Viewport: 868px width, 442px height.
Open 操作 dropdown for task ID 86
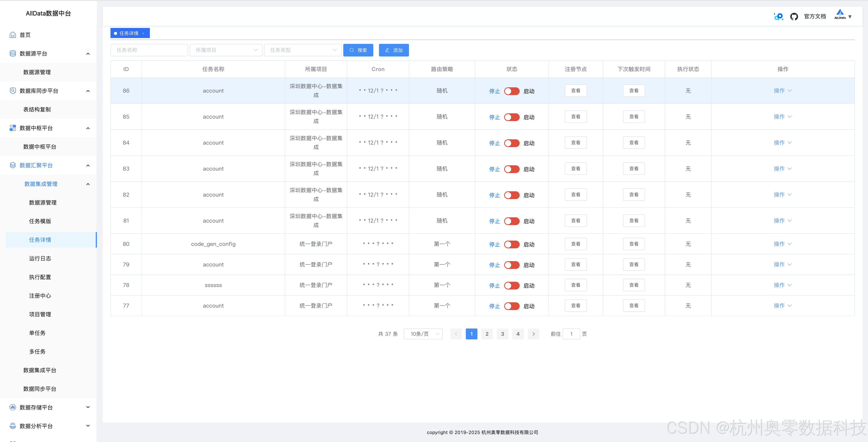point(782,90)
